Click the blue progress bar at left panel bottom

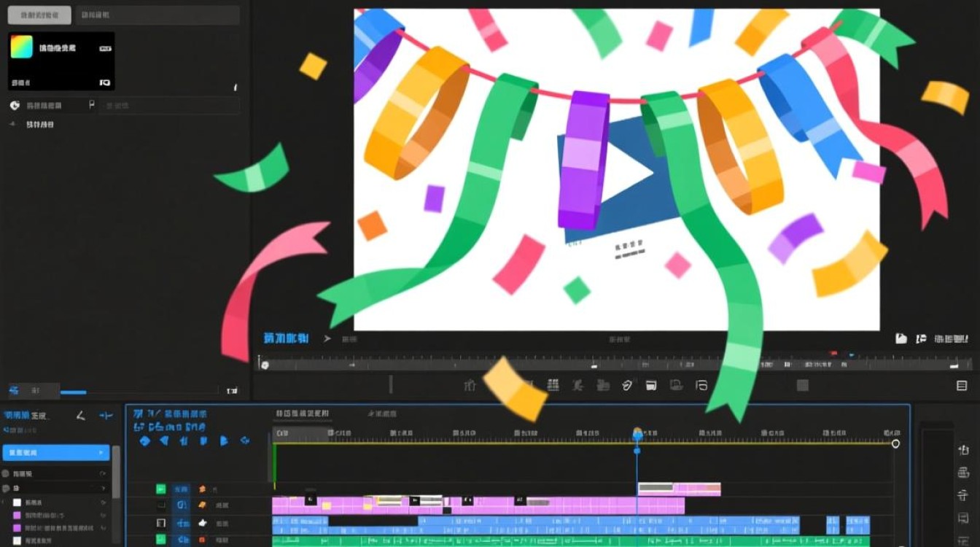click(73, 392)
